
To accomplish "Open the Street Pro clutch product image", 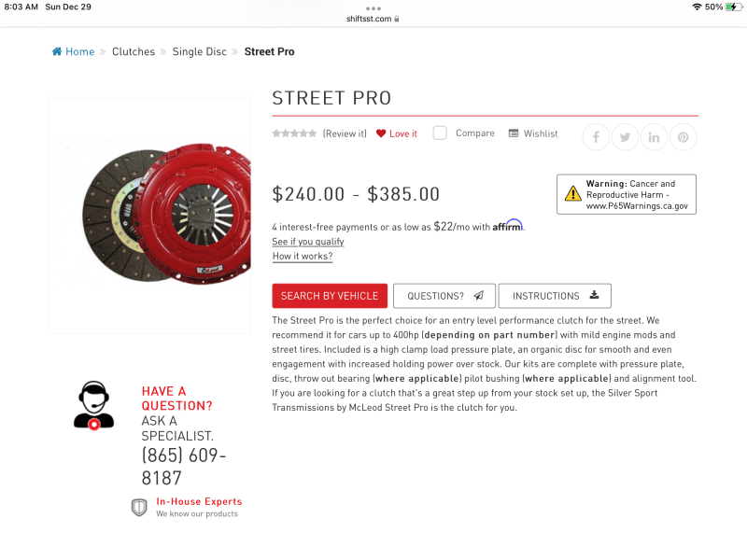I will 149,215.
